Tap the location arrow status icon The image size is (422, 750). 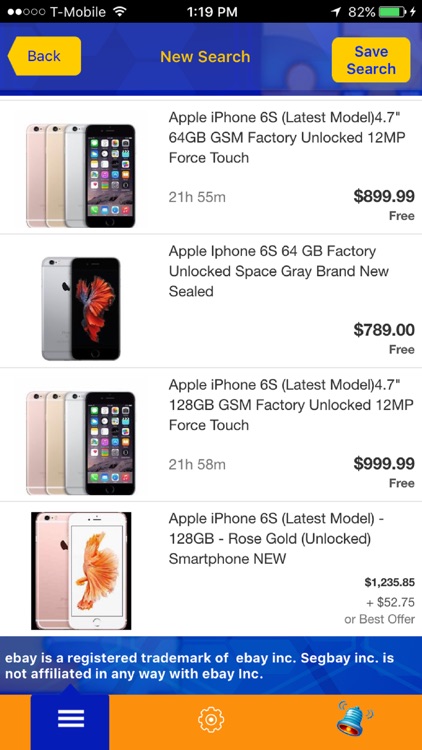(x=336, y=12)
